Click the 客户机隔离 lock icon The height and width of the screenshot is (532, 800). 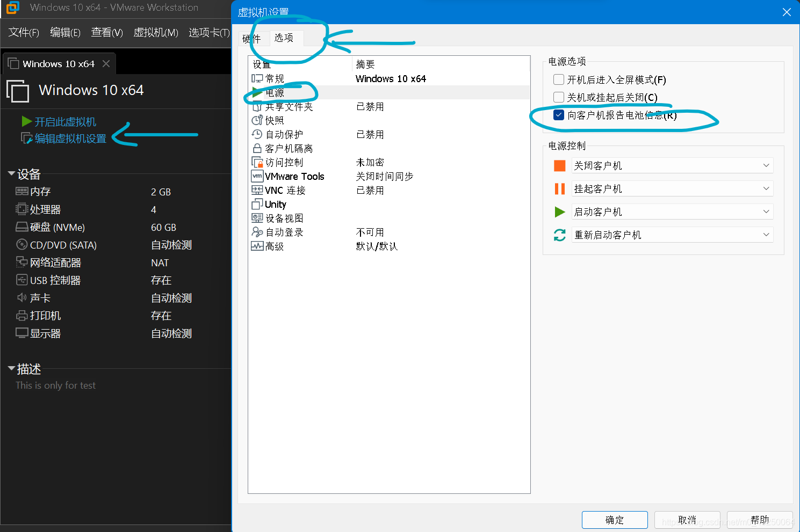(257, 148)
